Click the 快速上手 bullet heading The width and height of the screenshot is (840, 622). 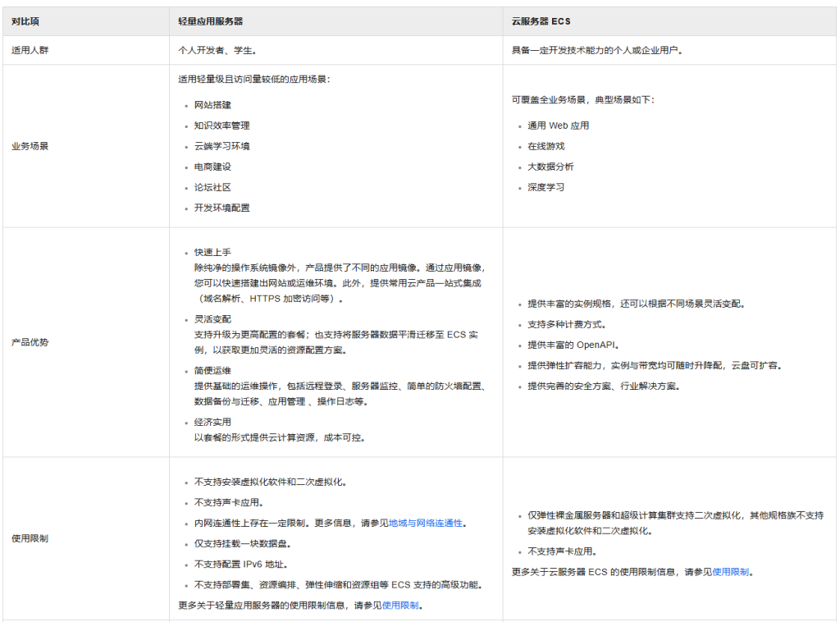click(212, 253)
